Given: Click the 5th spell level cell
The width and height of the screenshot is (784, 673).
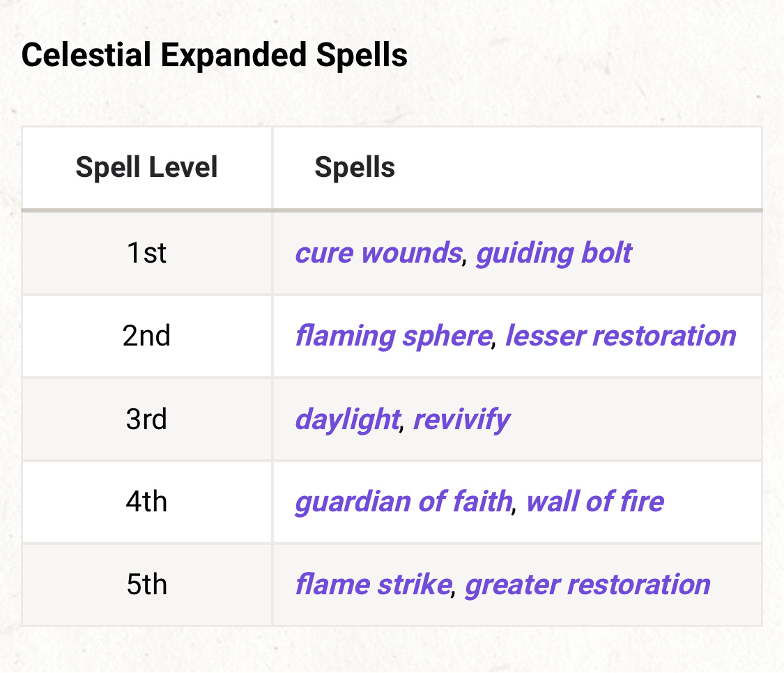Looking at the screenshot, I should 146,585.
